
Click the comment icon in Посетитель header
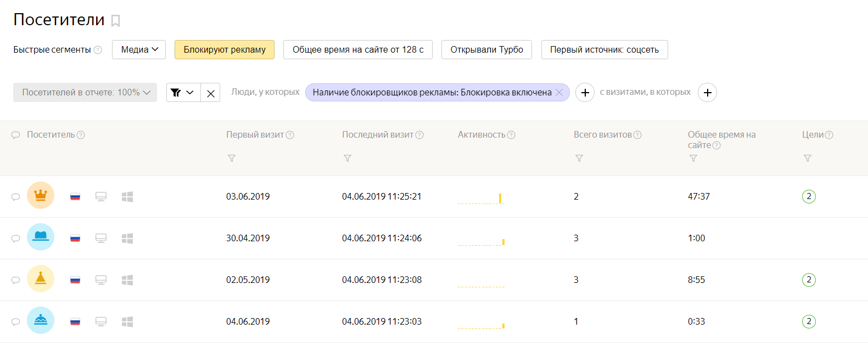pyautogui.click(x=16, y=135)
